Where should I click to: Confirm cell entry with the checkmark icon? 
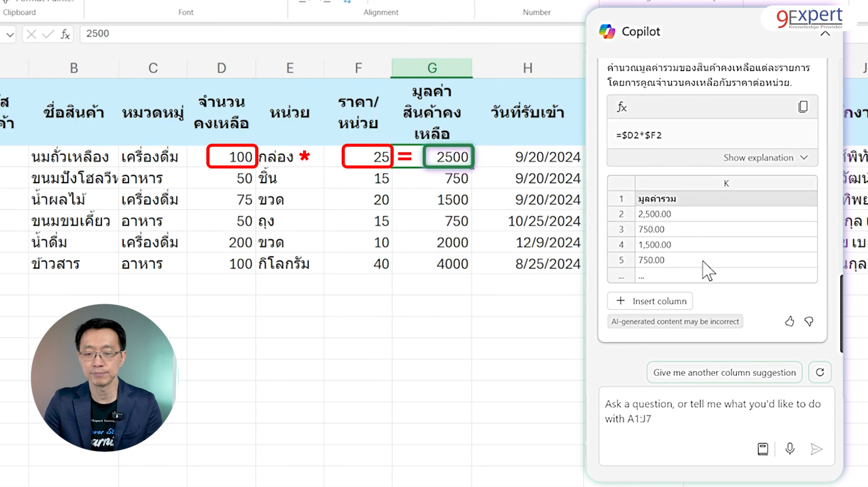pyautogui.click(x=47, y=34)
